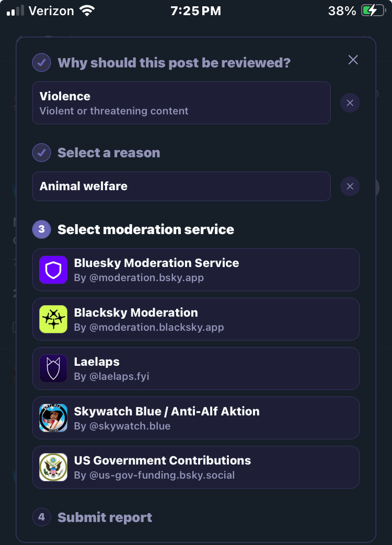Clear the Violence category selection

[350, 103]
